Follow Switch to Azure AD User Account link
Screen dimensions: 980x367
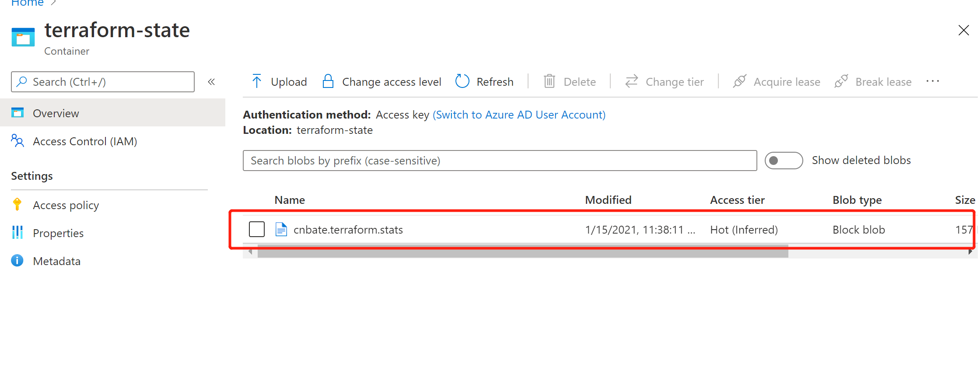point(519,115)
